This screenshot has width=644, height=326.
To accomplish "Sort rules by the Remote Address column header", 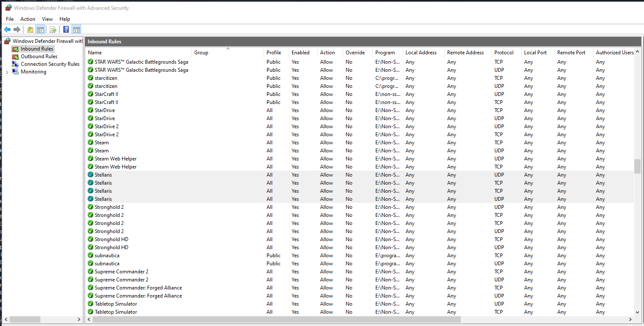I will point(468,53).
